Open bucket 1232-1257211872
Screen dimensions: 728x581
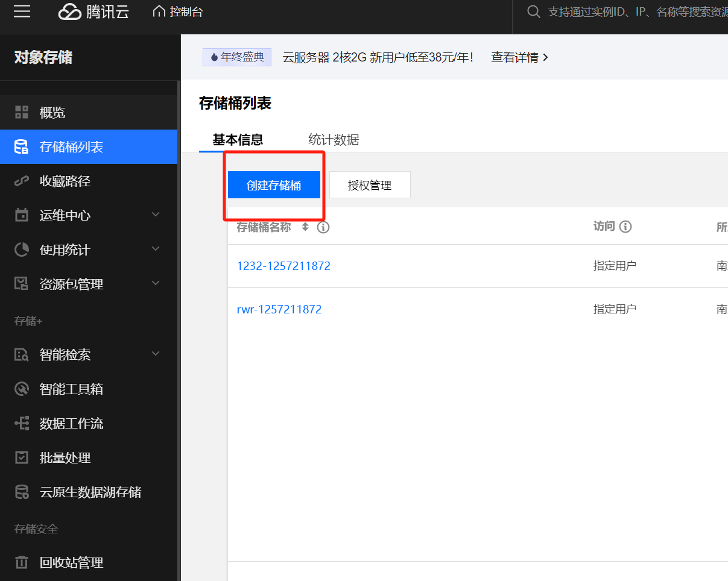click(x=283, y=265)
